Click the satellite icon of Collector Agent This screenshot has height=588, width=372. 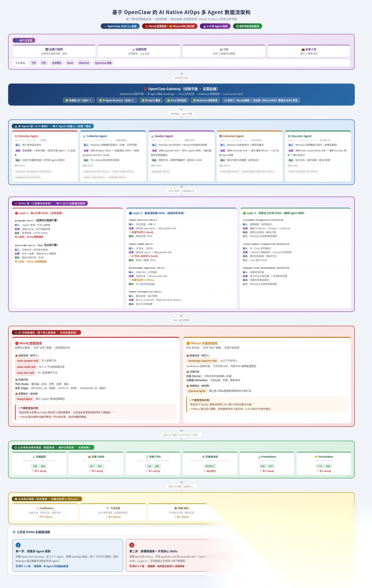(84, 136)
